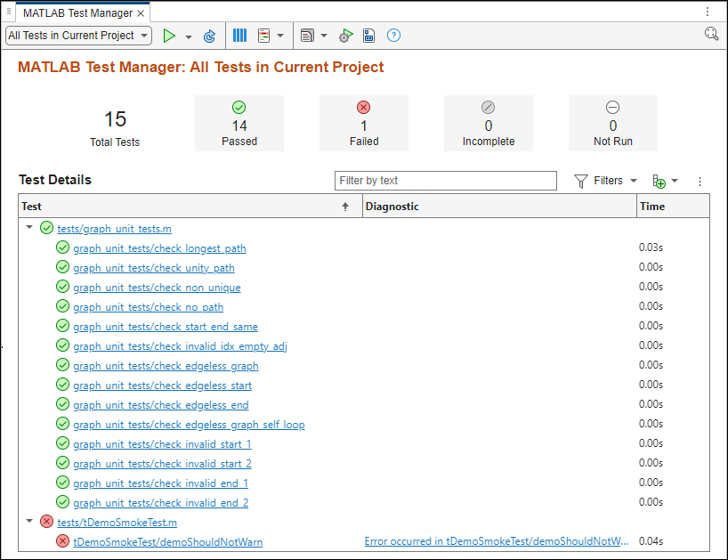
Task: Run the tests with the green play button
Action: click(x=169, y=36)
